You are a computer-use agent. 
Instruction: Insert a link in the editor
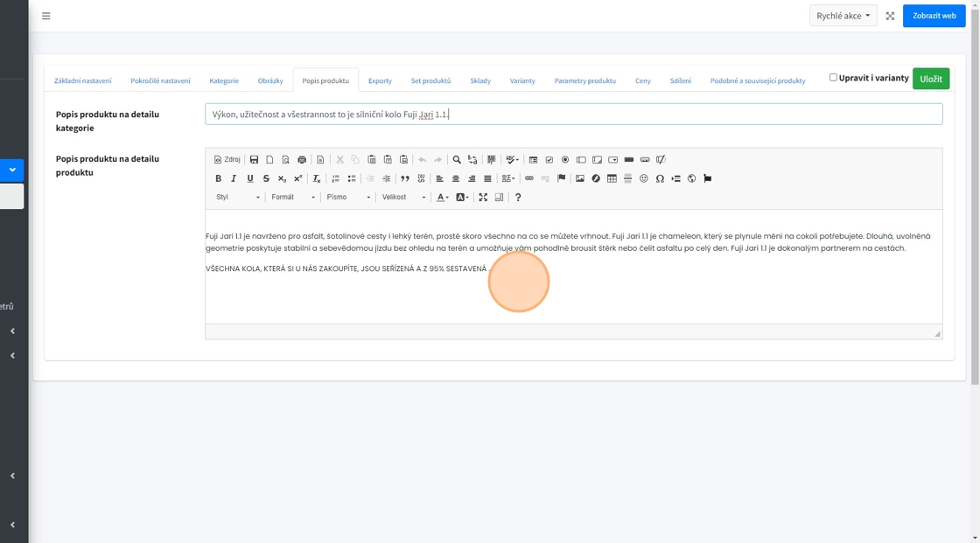coord(528,178)
